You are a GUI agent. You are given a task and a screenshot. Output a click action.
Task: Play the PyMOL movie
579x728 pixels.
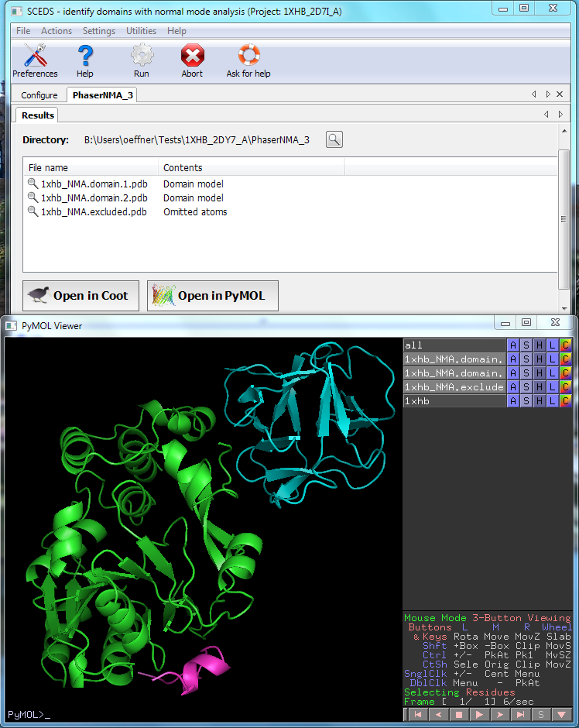coord(479,714)
